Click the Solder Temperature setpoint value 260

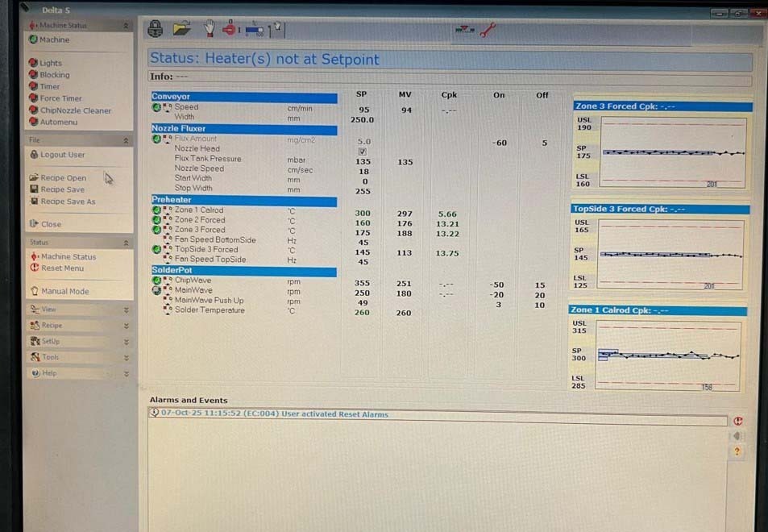(x=363, y=313)
